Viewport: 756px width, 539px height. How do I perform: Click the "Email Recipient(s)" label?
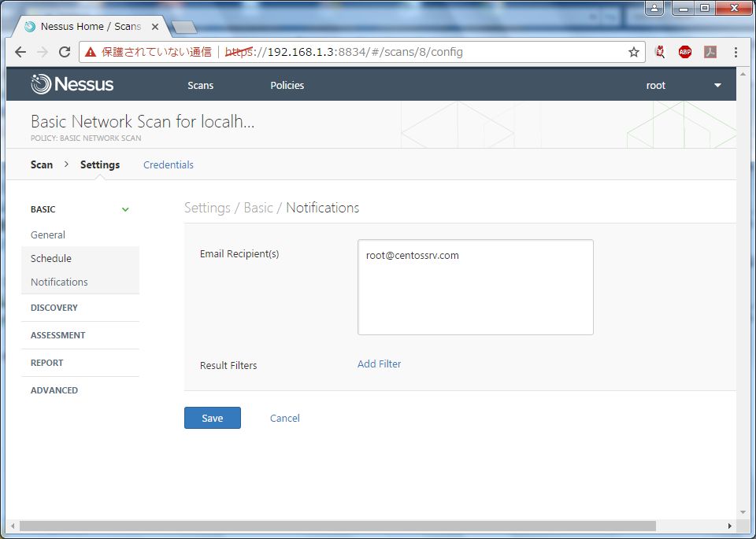tap(239, 254)
